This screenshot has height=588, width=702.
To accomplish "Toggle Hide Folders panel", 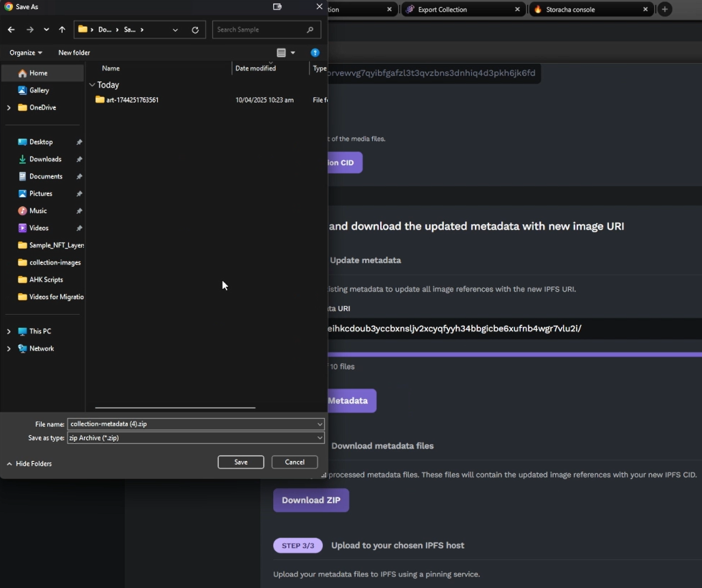I will point(30,464).
